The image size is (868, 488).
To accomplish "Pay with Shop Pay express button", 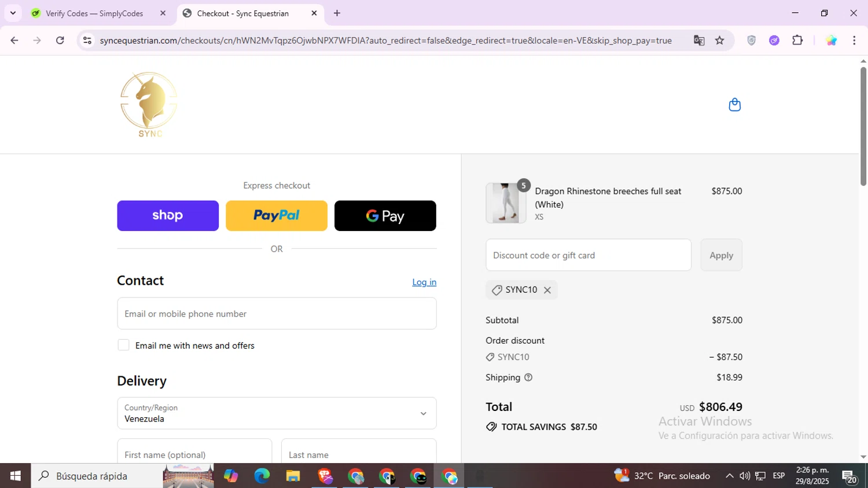I will [x=168, y=216].
